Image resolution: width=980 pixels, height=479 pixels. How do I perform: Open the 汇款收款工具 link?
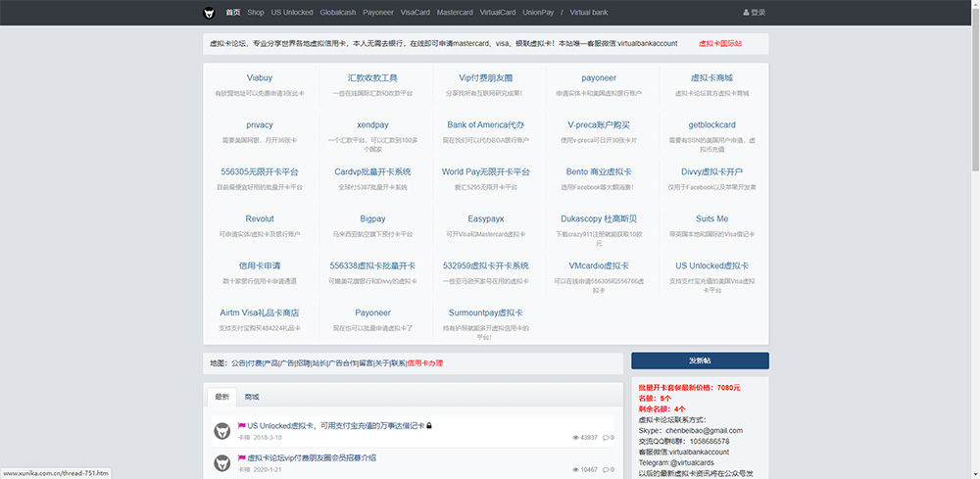point(373,78)
